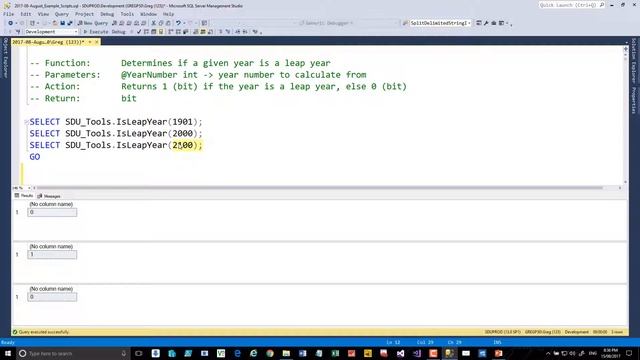Click 'Query executed successfully' status text

point(44,332)
